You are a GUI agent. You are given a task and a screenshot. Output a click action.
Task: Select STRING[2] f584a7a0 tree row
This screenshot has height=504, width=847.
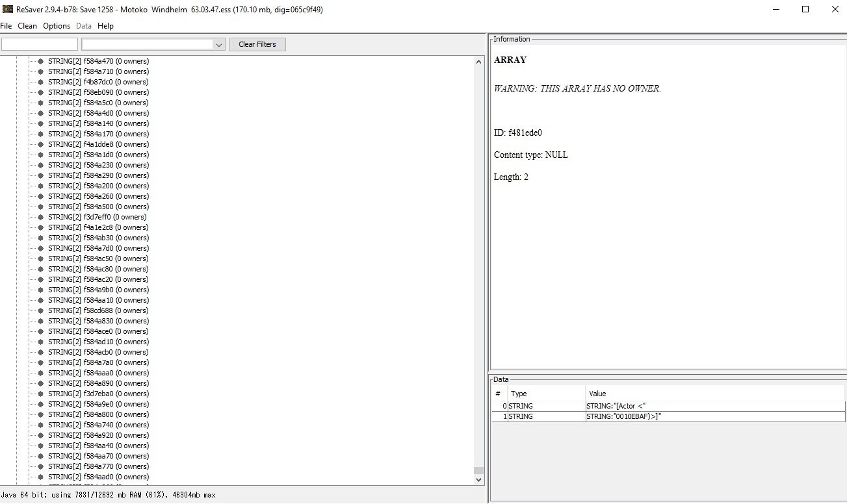pyautogui.click(x=98, y=362)
